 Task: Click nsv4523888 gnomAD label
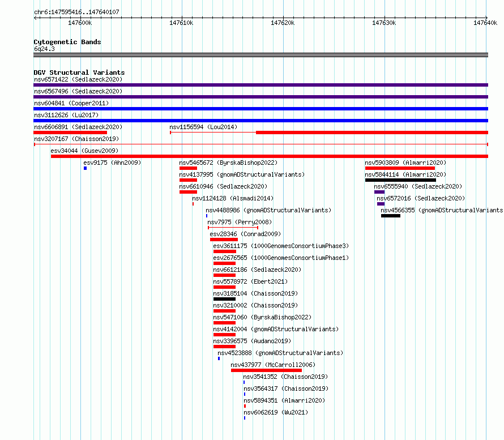(280, 353)
